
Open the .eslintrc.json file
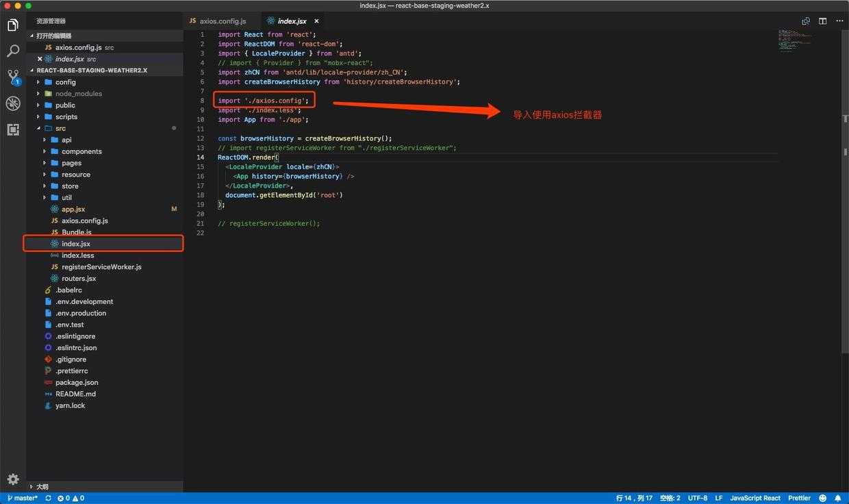(x=76, y=348)
